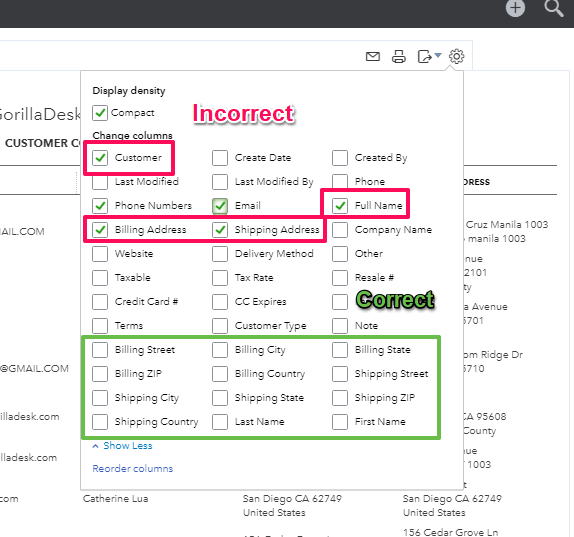574x537 pixels.
Task: Enable the Create Date column checkbox
Action: pyautogui.click(x=220, y=158)
